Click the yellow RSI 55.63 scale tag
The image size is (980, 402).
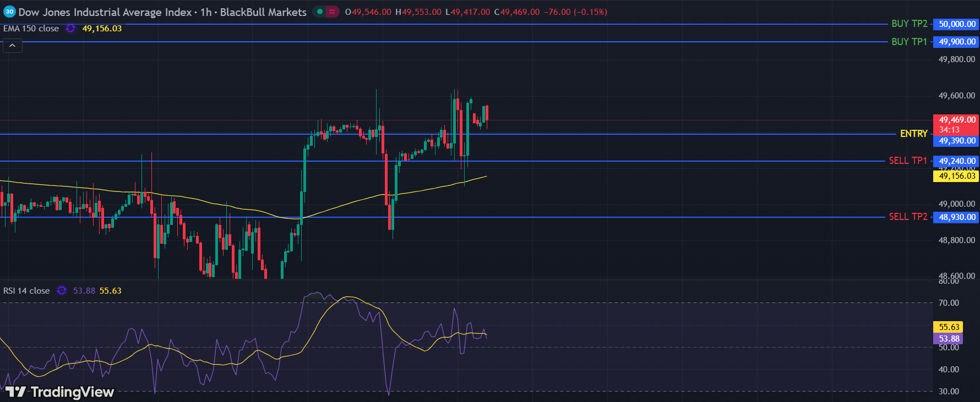click(949, 327)
